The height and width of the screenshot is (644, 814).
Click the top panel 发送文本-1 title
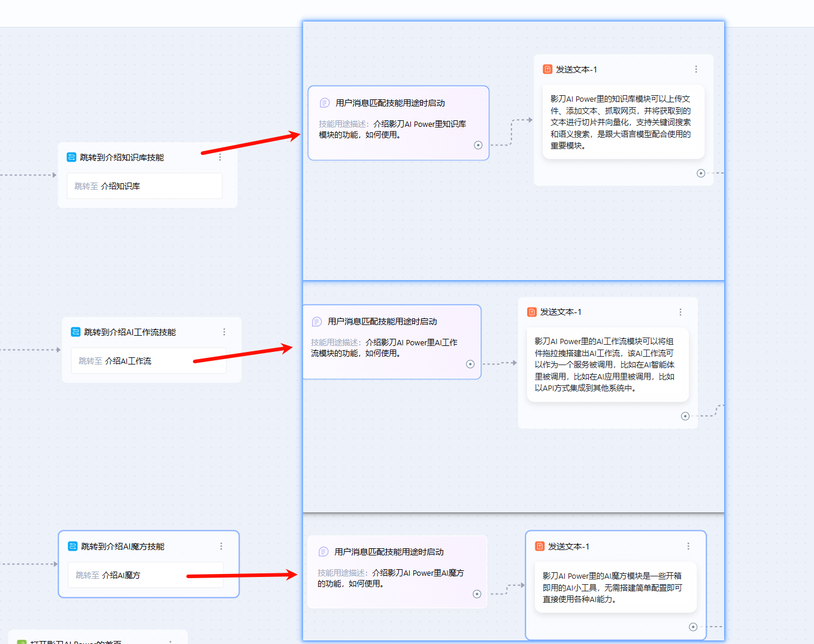pos(576,69)
